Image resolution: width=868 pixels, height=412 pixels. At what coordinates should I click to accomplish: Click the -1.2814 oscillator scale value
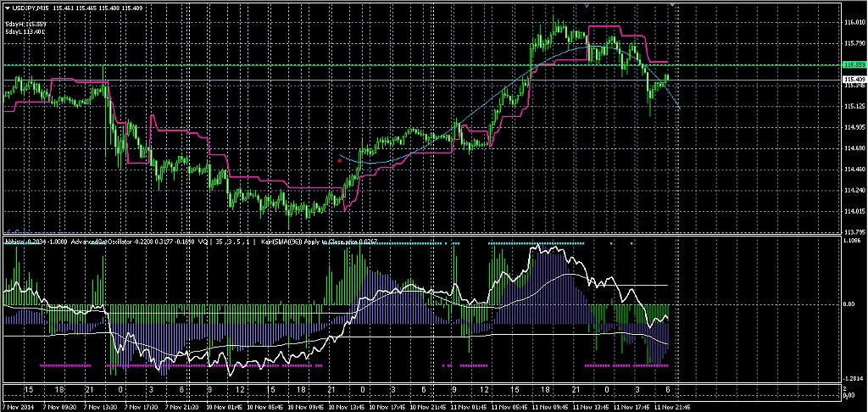tap(853, 378)
